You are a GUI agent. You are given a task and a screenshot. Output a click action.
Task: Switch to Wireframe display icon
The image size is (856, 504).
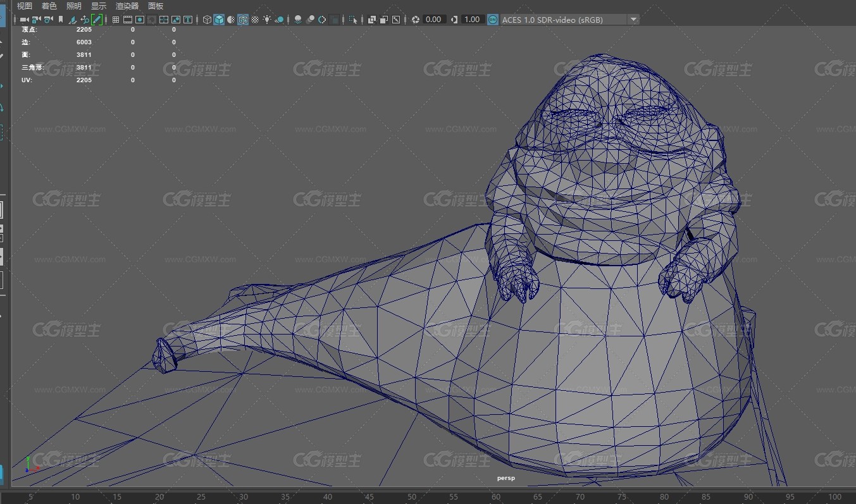point(206,20)
